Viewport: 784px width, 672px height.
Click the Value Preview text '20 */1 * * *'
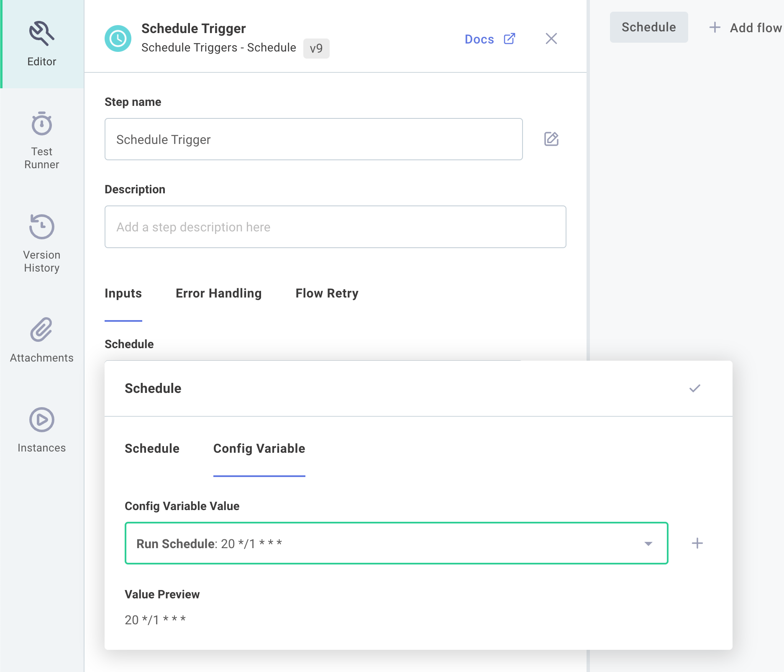(x=155, y=620)
